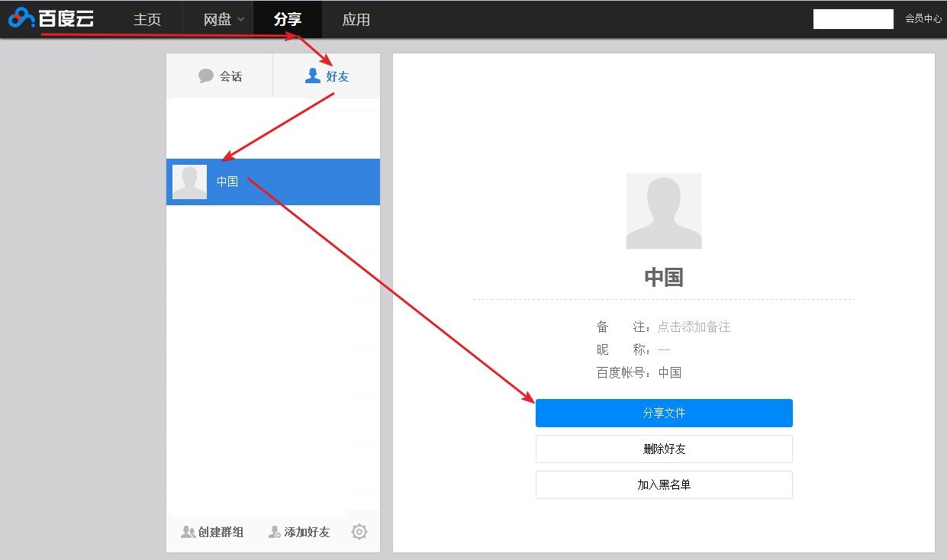Expand the 网盘 dropdown menu
The image size is (947, 560).
click(x=221, y=19)
